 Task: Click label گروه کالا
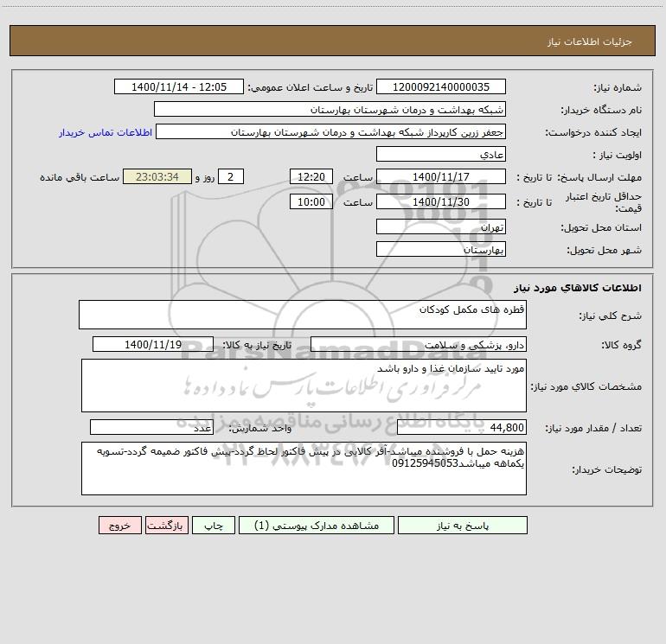coord(621,345)
